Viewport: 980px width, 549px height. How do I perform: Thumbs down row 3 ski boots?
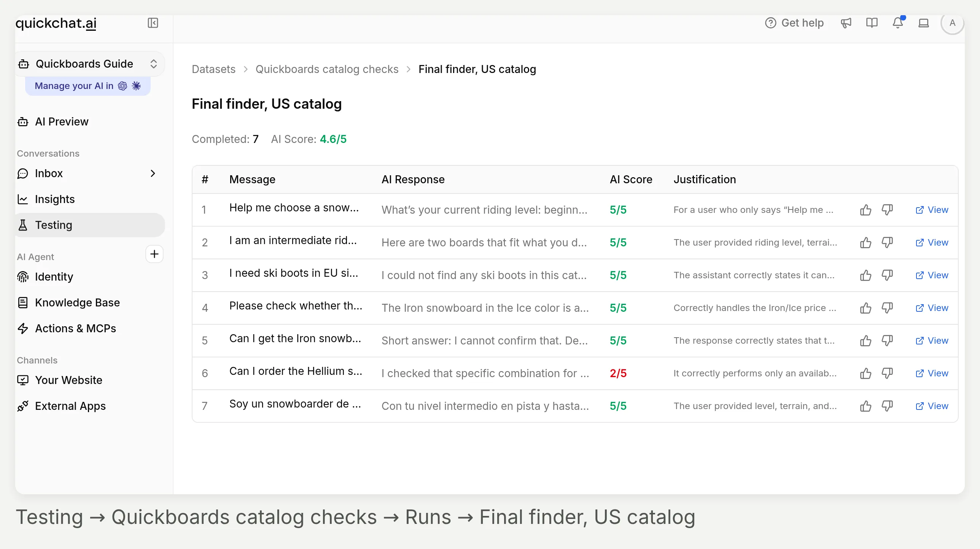coord(887,275)
